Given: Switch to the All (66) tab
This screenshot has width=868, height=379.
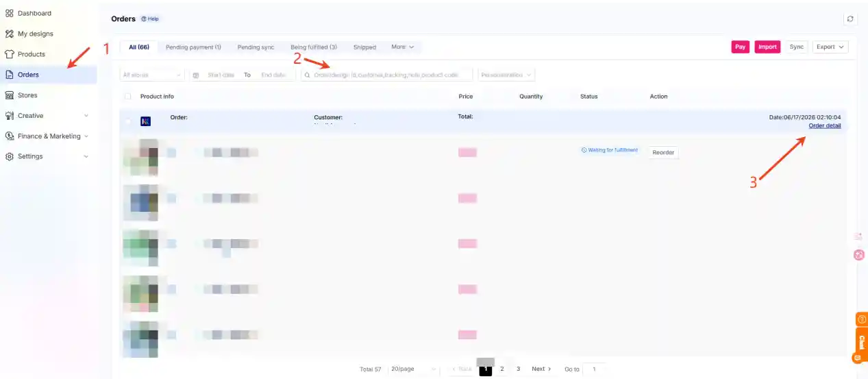Looking at the screenshot, I should click(x=139, y=47).
